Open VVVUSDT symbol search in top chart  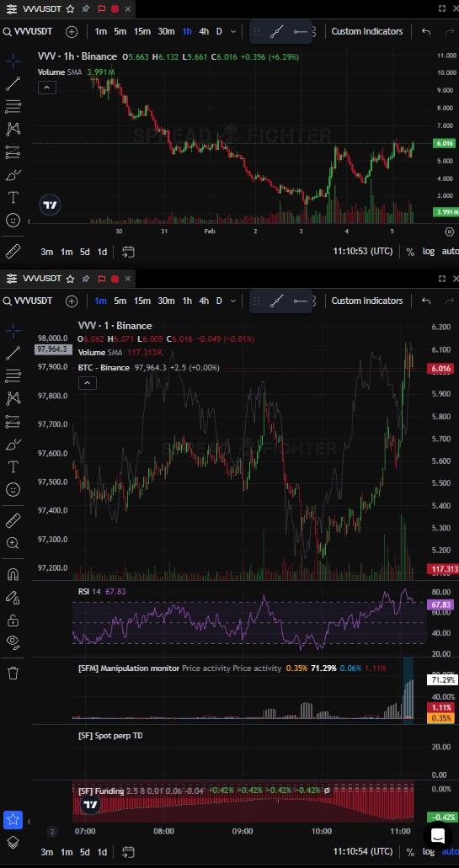point(29,31)
